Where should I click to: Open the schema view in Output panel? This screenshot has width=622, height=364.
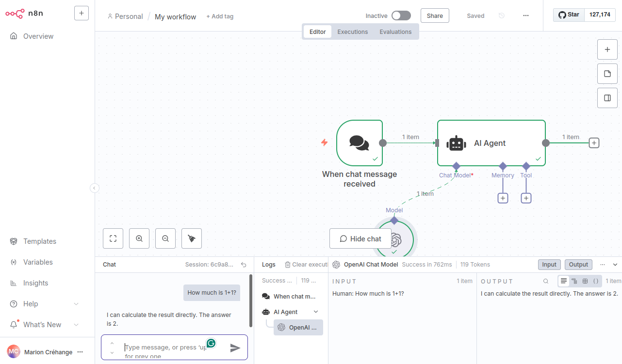click(574, 281)
